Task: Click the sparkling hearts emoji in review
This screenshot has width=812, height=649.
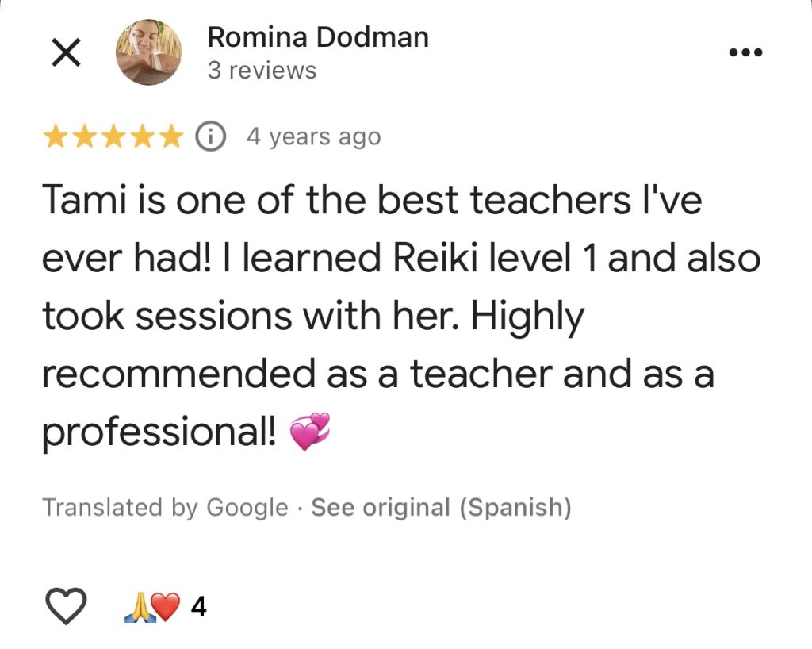Action: [310, 432]
